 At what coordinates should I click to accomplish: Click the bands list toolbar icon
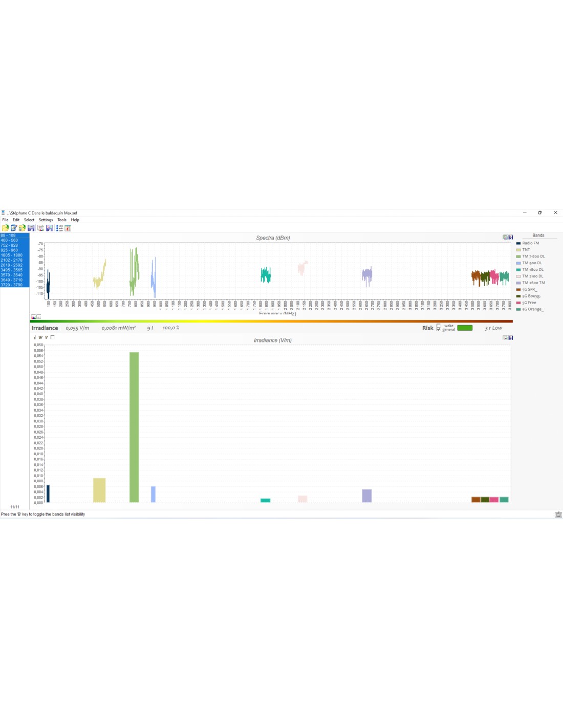pyautogui.click(x=59, y=228)
